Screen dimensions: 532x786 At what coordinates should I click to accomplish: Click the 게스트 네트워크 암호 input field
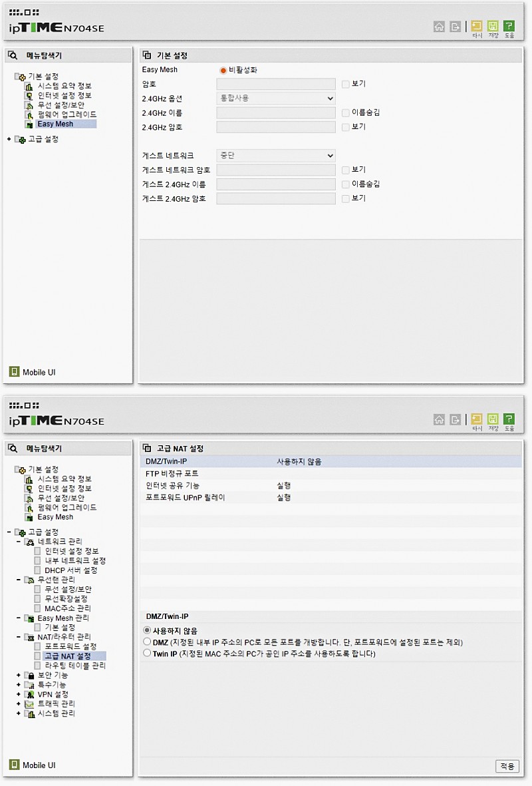point(276,170)
